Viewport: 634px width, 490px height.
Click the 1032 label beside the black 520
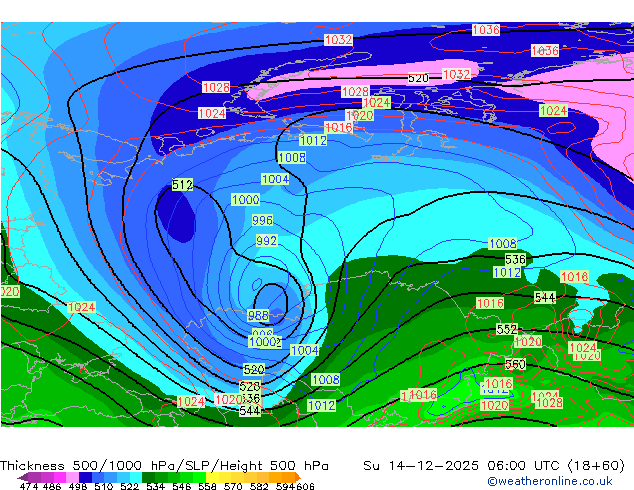(x=456, y=74)
